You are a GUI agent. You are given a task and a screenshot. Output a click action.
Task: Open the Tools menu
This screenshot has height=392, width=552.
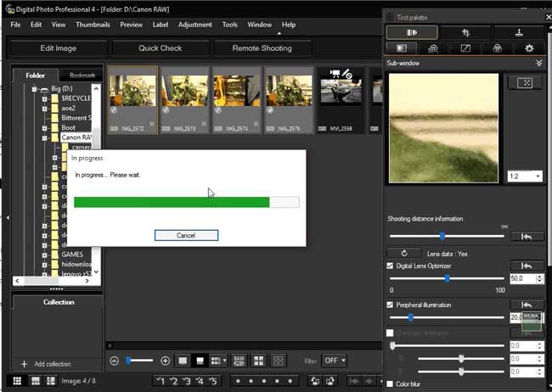point(230,25)
